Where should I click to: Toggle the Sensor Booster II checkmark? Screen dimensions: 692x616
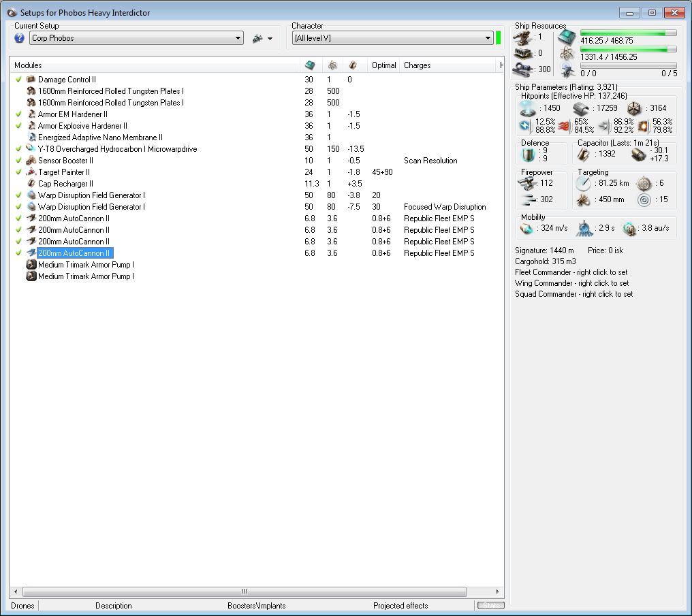[18, 161]
